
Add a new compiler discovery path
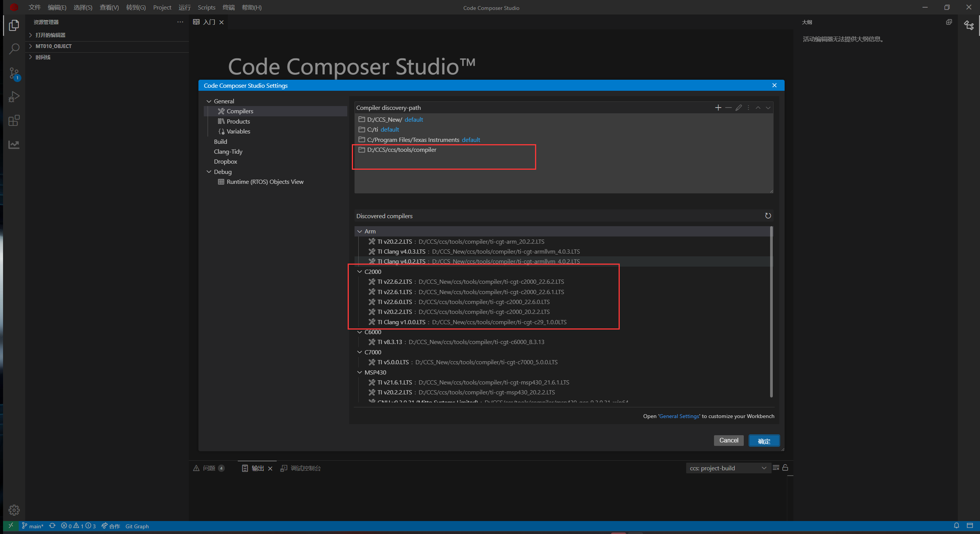tap(718, 108)
